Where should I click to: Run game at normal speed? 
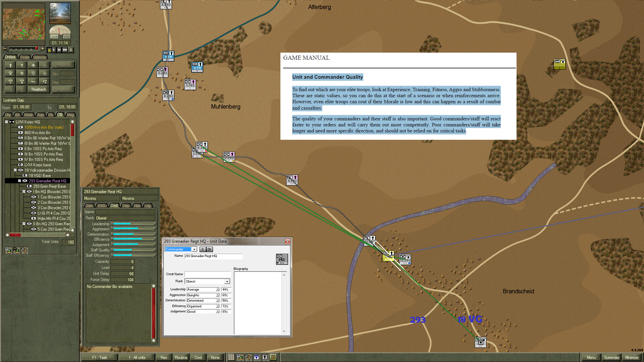(54, 50)
